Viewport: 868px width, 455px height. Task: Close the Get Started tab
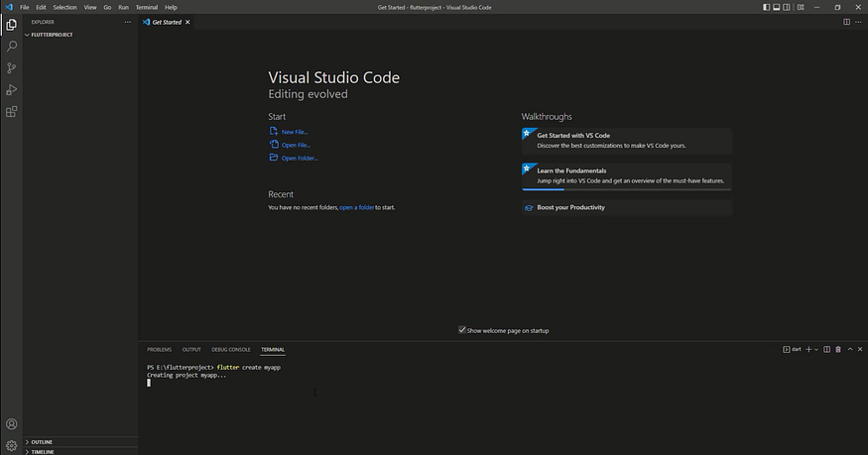188,21
